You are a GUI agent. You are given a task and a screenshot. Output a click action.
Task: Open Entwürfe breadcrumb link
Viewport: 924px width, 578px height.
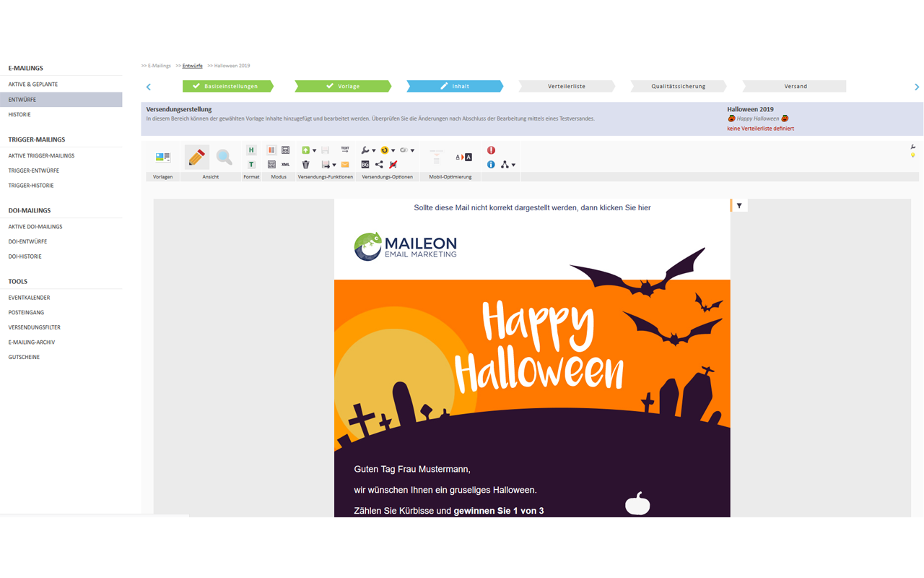(192, 66)
